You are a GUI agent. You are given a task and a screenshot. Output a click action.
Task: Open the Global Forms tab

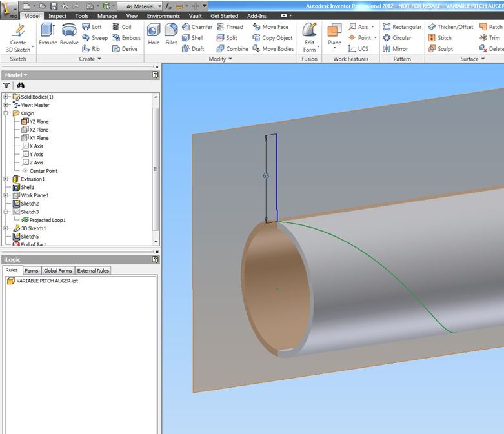pyautogui.click(x=58, y=271)
